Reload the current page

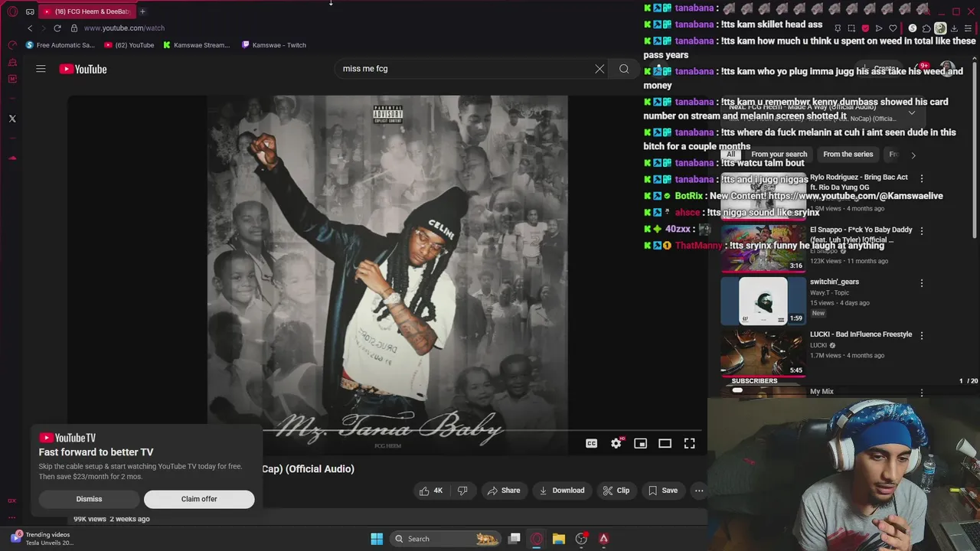(x=57, y=28)
